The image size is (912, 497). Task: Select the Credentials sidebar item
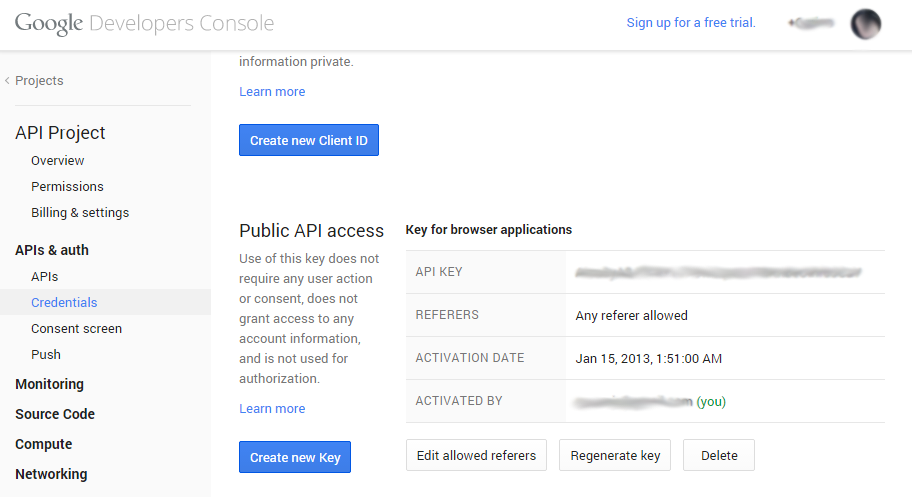[x=64, y=303]
